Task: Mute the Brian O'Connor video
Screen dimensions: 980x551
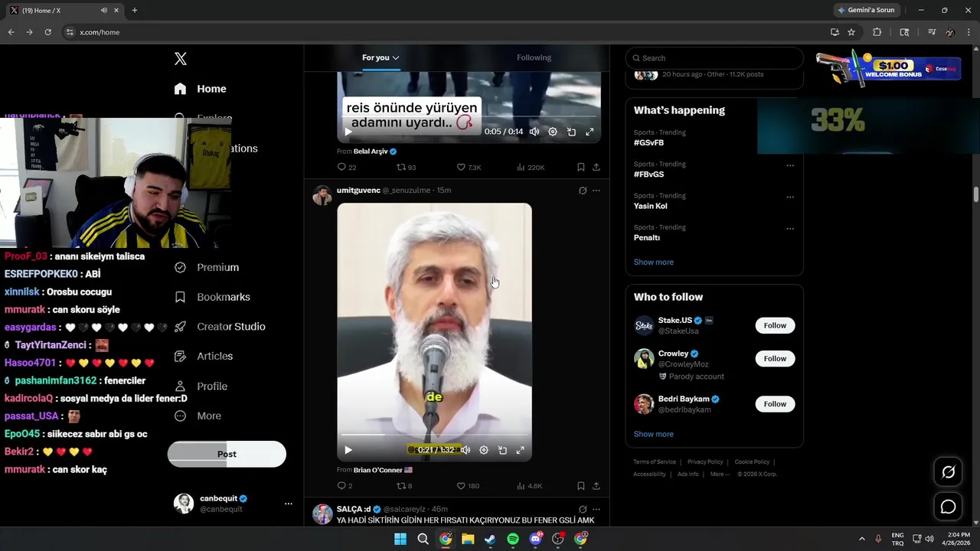Action: click(x=465, y=450)
